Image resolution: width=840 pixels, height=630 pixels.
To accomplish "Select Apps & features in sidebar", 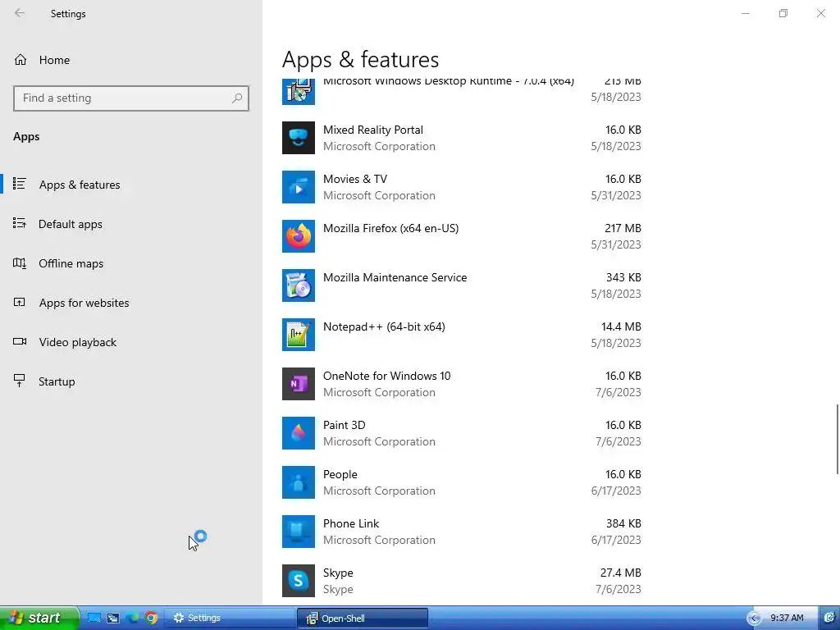I will click(x=131, y=185).
